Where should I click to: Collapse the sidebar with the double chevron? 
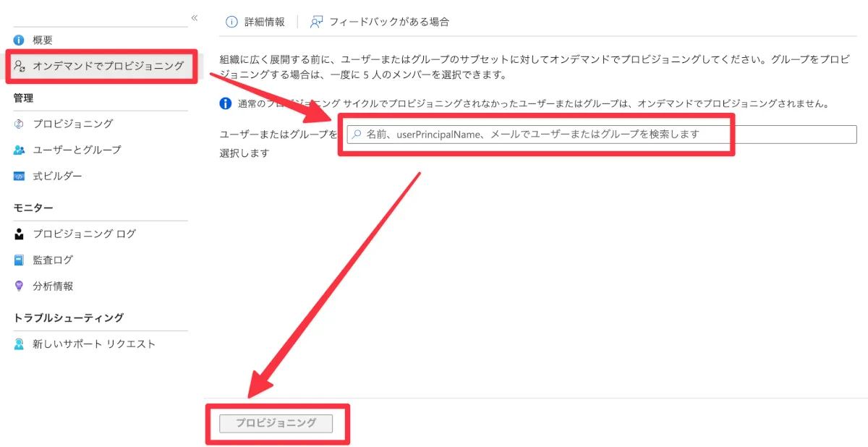(x=194, y=17)
